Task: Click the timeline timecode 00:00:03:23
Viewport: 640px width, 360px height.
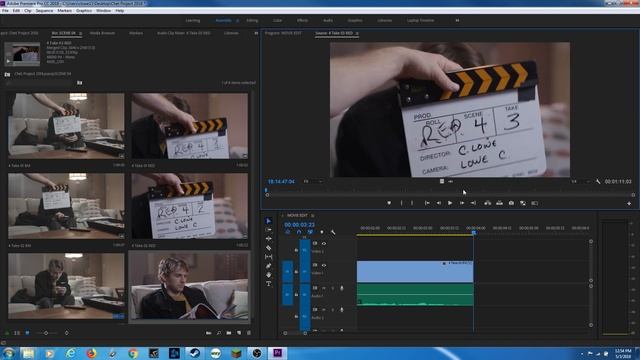Action: point(300,225)
